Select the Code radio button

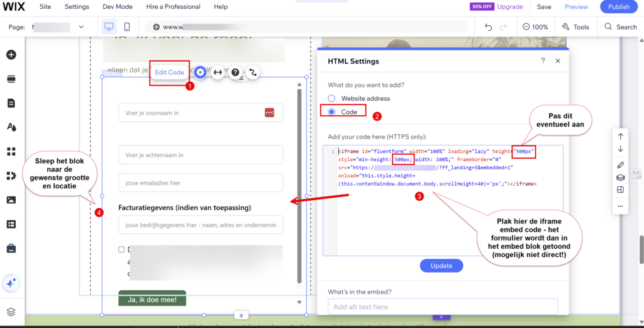(331, 112)
